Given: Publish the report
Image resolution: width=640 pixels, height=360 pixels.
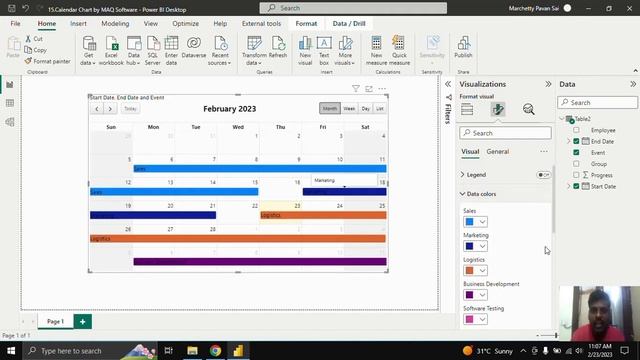Looking at the screenshot, I should pos(463,47).
